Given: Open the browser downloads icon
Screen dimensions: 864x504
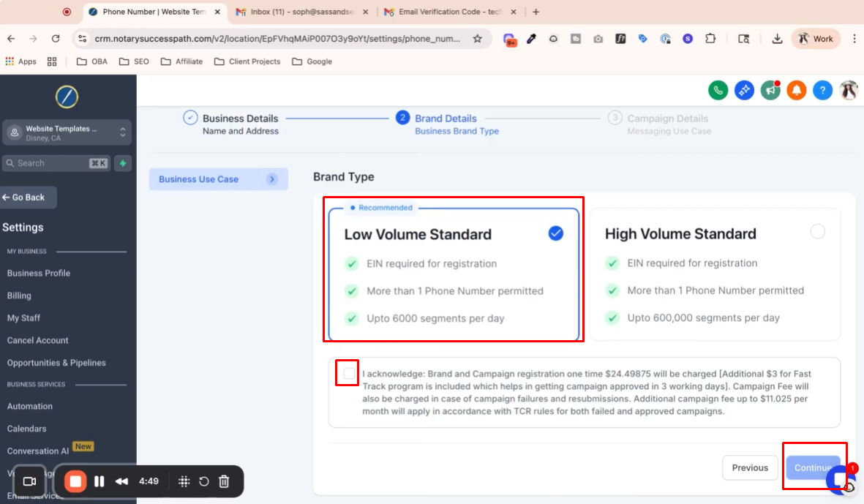Looking at the screenshot, I should tap(777, 39).
